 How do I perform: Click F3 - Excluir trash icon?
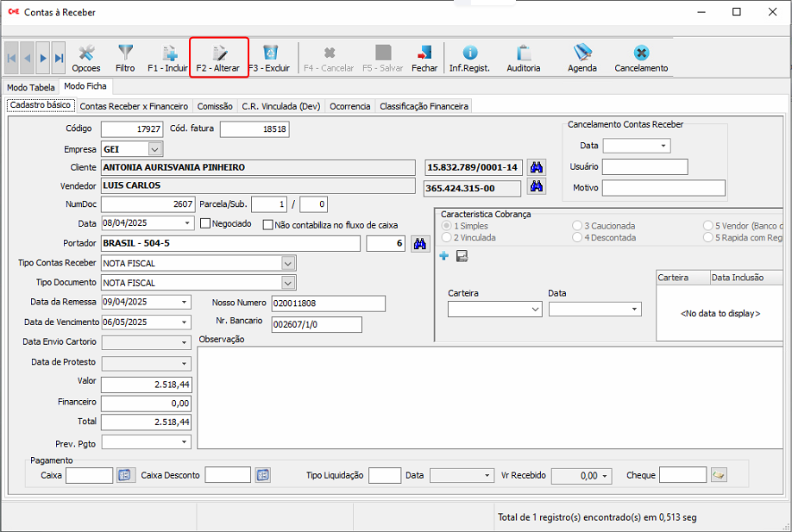[270, 53]
